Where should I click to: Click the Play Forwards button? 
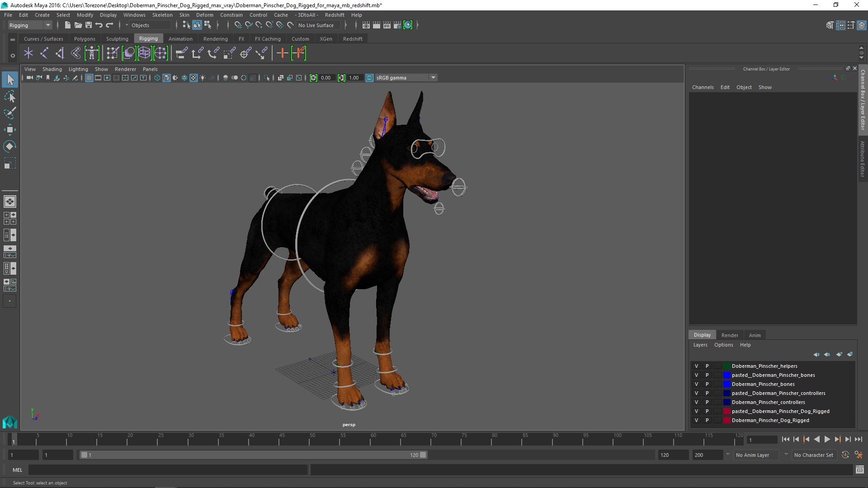(x=827, y=439)
